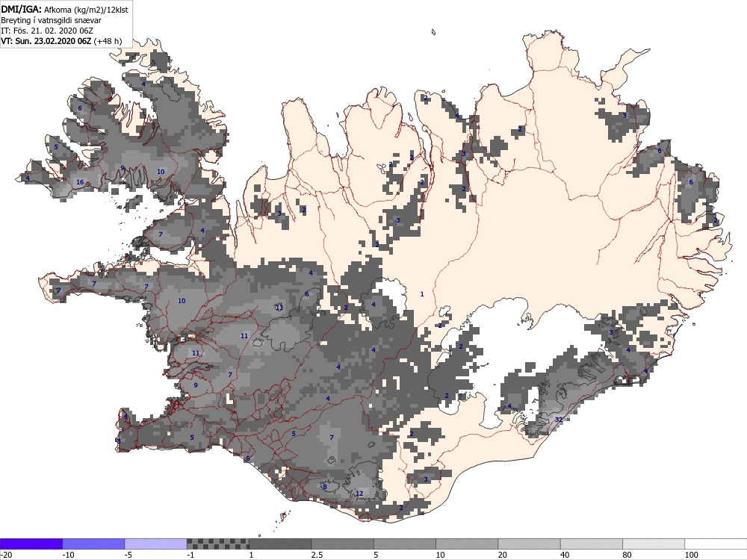Click the checkered -1 to 1 legend swatch
Viewport: 747px width, 560px height.
pos(217,544)
